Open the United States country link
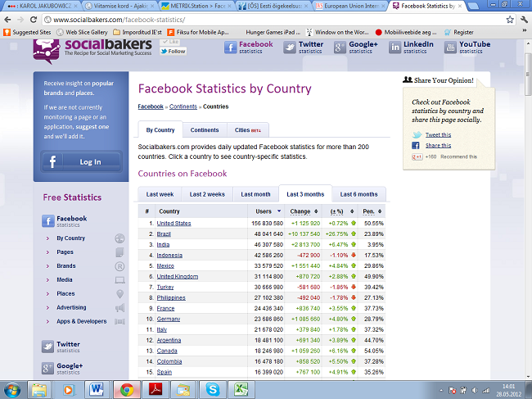Screen dimensions: 532x399 [174, 223]
